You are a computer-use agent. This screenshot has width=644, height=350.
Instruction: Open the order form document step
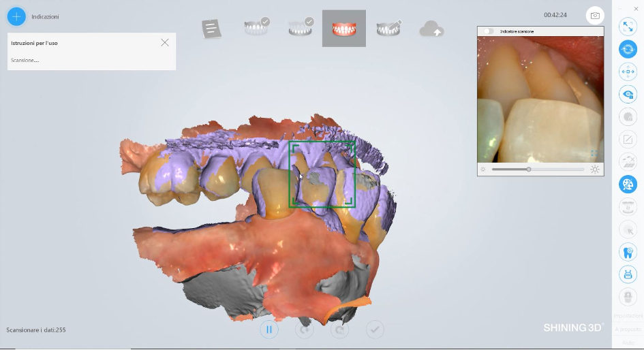211,29
